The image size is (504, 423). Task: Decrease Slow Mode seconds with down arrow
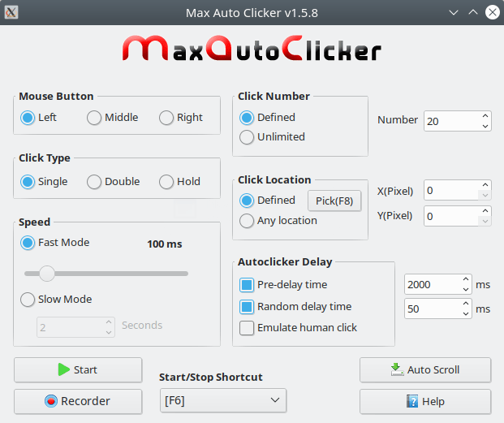[x=109, y=332]
